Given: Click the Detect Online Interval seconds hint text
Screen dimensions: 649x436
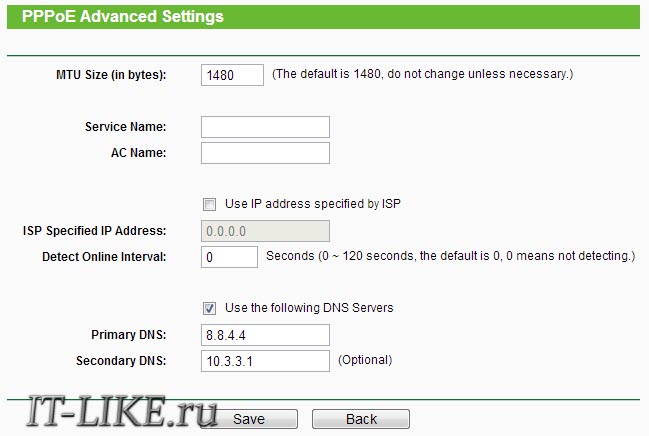Looking at the screenshot, I should (450, 256).
